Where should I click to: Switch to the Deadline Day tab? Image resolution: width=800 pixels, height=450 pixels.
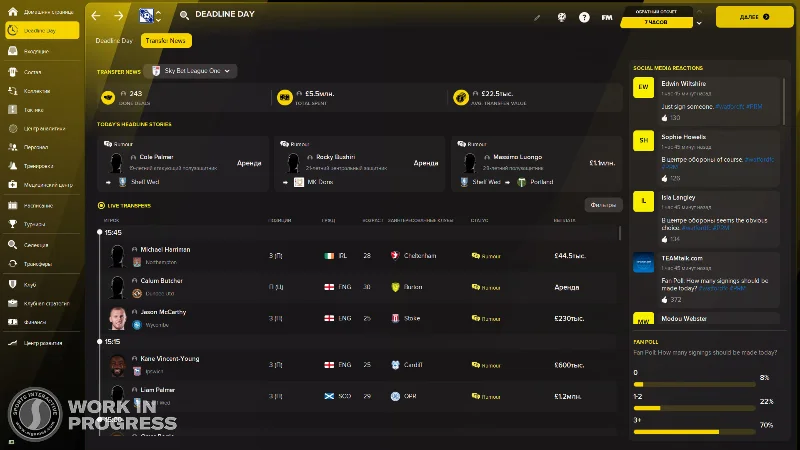click(114, 40)
